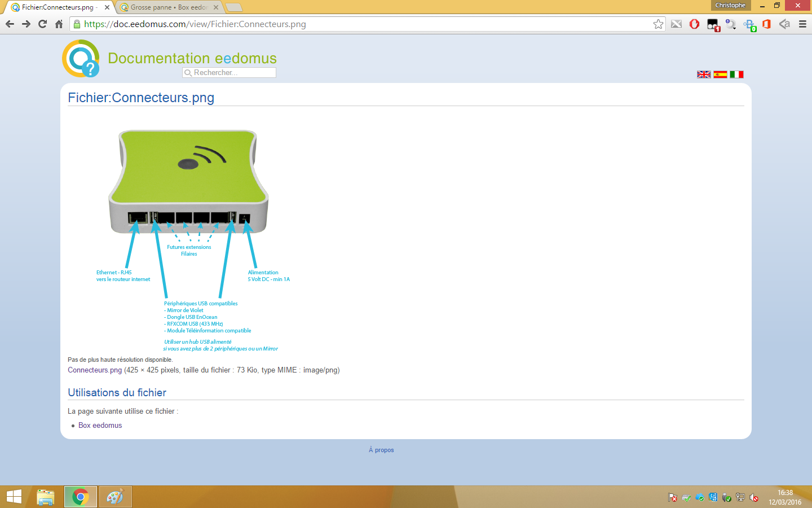Click the muted volume tray icon
This screenshot has height=508, width=812.
coord(754,497)
